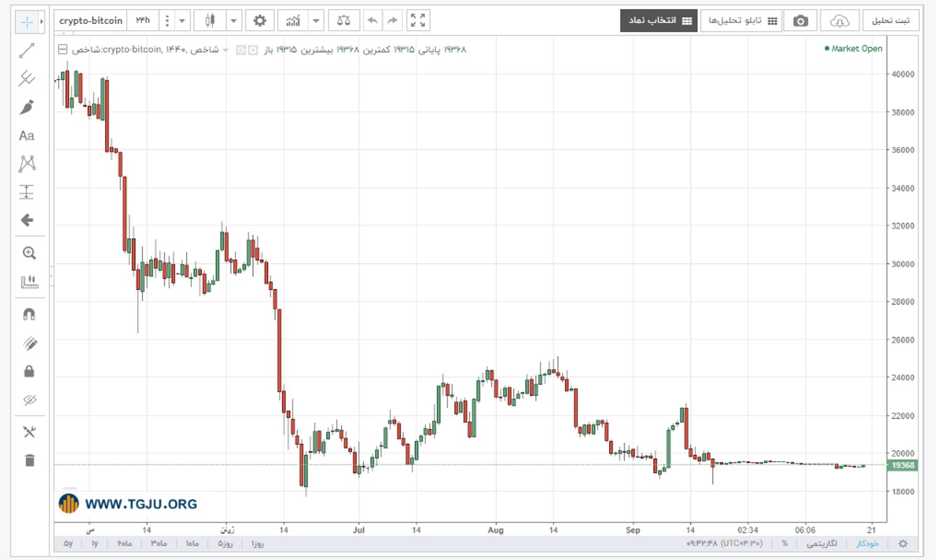
Task: Expand the small arrow beside crosshair tool
Action: pyautogui.click(x=41, y=22)
